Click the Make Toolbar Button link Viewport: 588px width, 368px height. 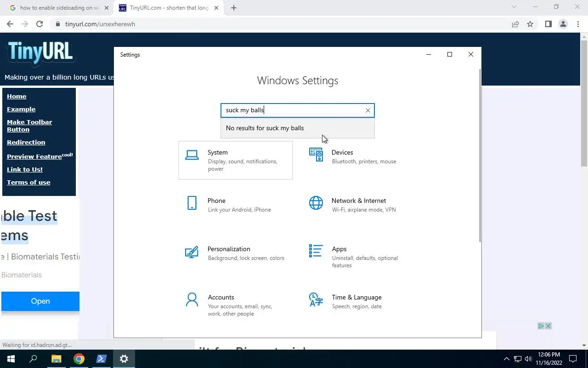(29, 126)
